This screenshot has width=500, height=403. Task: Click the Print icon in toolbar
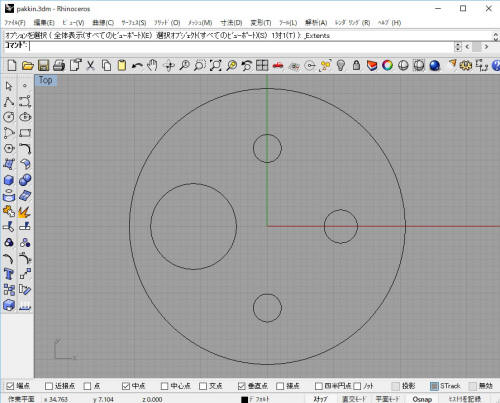[59, 65]
